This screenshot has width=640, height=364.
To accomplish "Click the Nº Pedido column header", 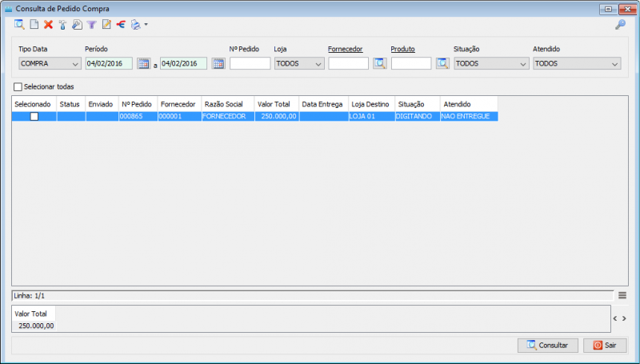I will 138,105.
